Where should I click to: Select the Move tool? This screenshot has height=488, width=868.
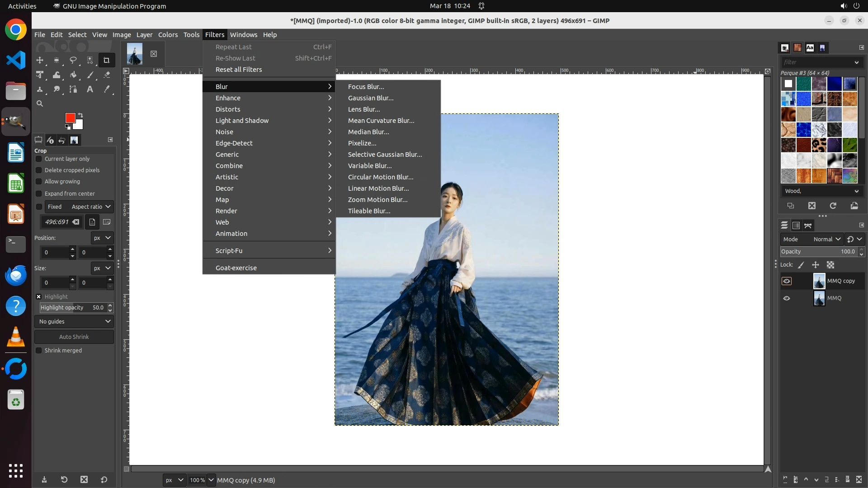pyautogui.click(x=40, y=60)
